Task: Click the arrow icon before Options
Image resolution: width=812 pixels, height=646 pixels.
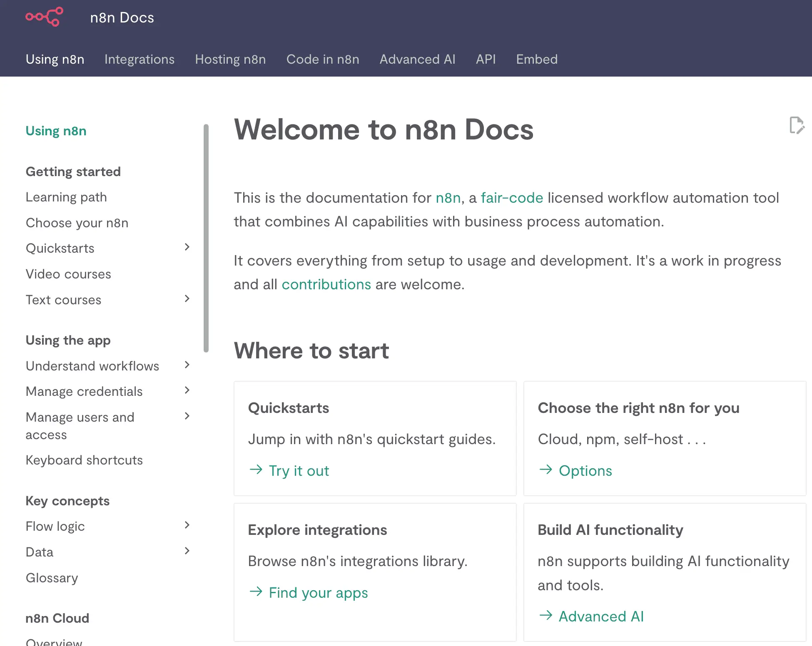Action: point(546,470)
